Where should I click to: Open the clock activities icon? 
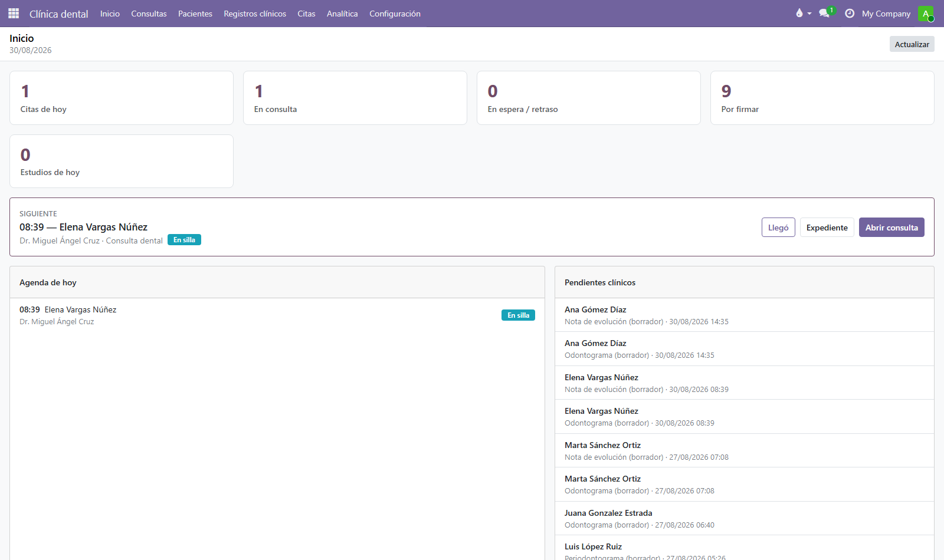(x=850, y=13)
